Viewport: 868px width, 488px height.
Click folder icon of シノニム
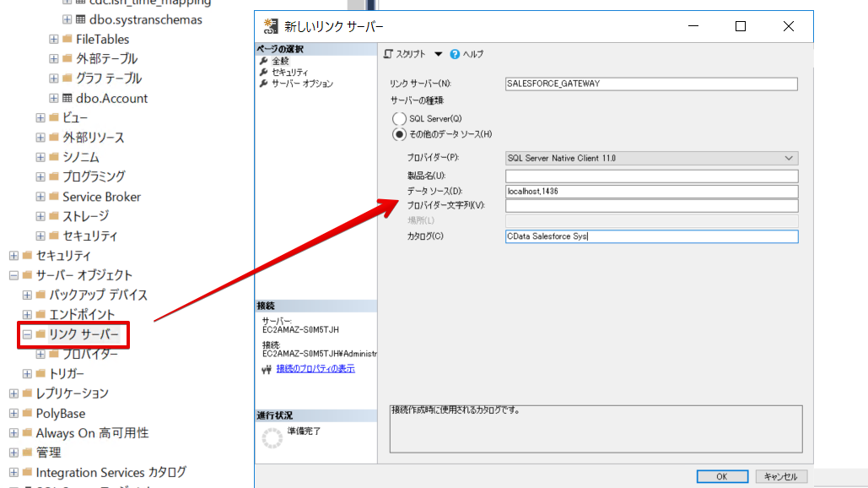click(54, 157)
